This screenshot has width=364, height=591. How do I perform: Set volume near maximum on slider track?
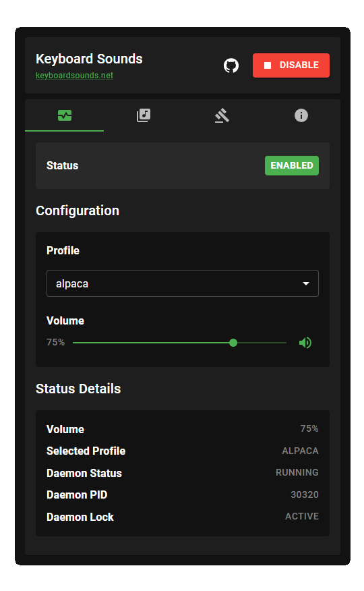pyautogui.click(x=280, y=343)
